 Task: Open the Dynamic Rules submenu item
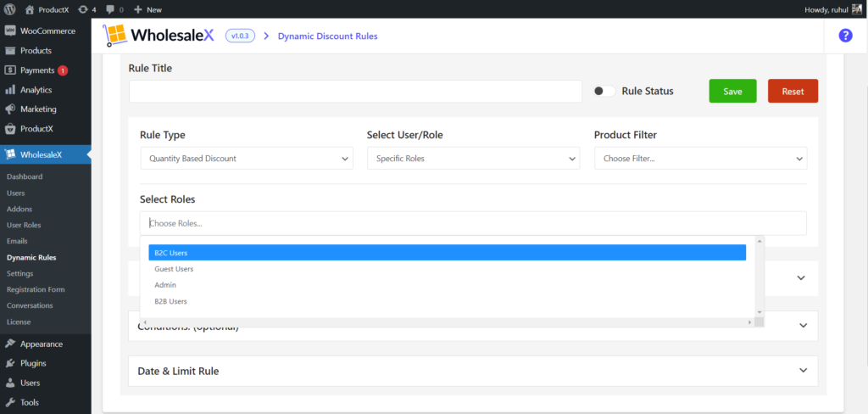[31, 257]
